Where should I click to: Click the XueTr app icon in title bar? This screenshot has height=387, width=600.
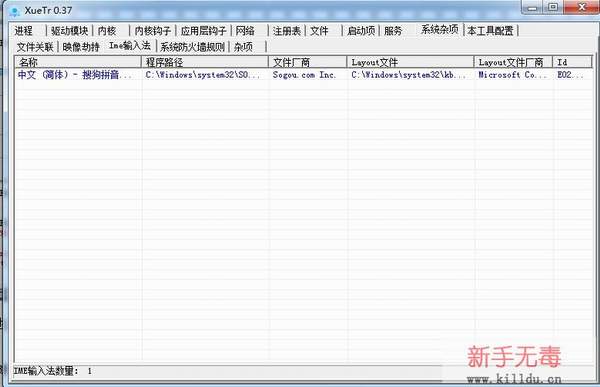[x=15, y=11]
